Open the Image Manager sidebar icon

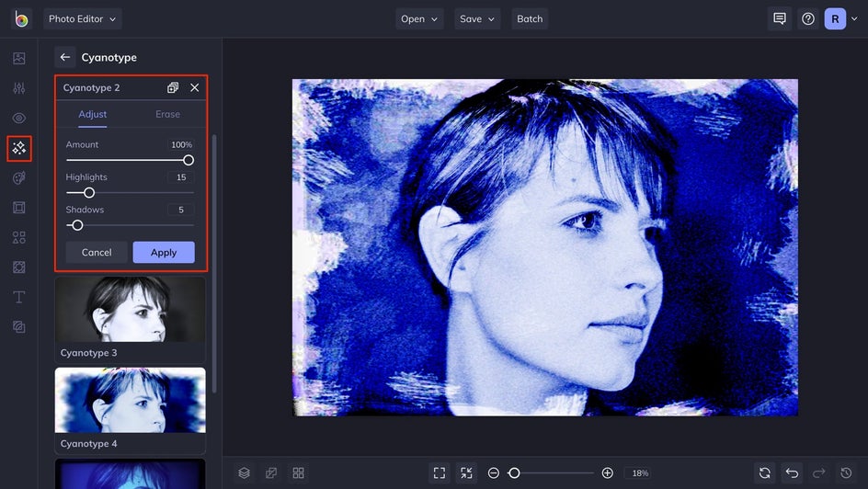pos(18,58)
